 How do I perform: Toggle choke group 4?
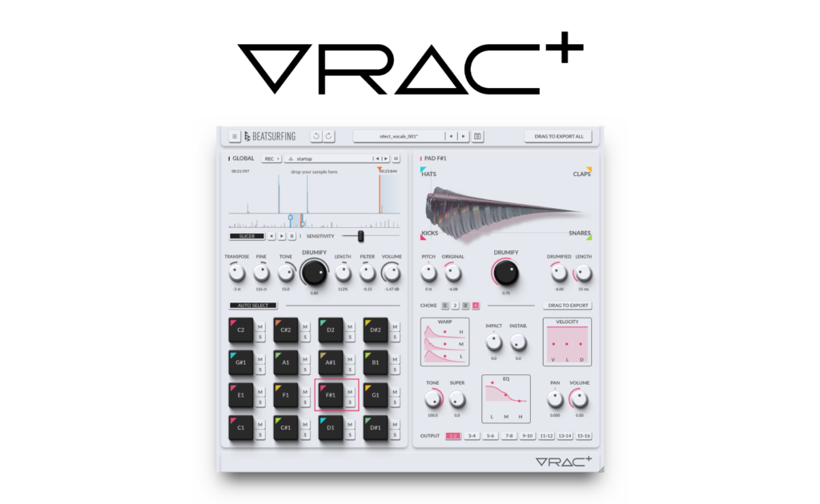pos(476,306)
